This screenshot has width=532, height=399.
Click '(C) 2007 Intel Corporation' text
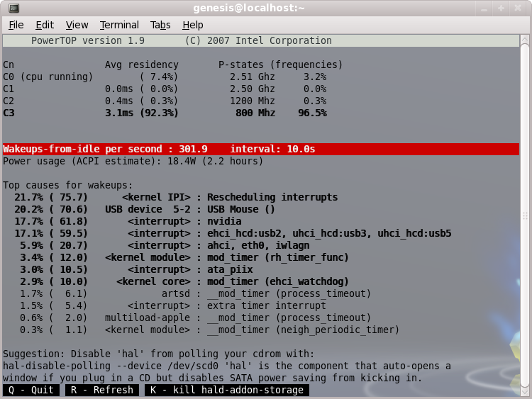(258, 40)
